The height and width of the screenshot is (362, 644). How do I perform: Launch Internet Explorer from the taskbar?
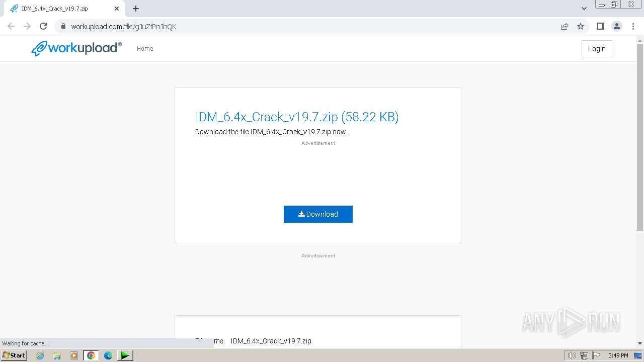[x=40, y=355]
